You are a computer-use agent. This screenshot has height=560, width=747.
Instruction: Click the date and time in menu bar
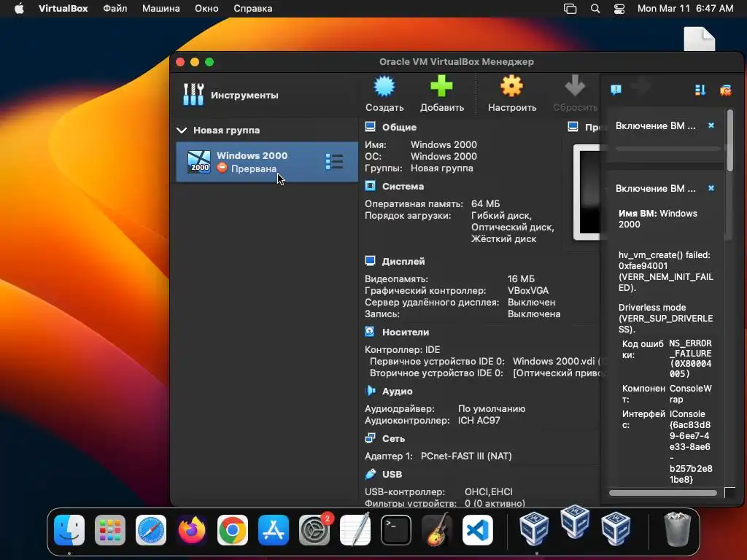pyautogui.click(x=685, y=9)
